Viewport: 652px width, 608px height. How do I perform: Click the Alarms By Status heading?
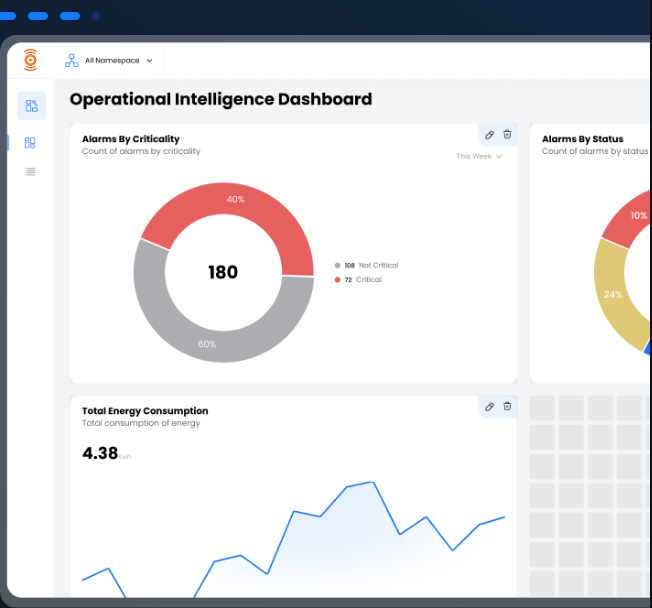[x=583, y=139]
